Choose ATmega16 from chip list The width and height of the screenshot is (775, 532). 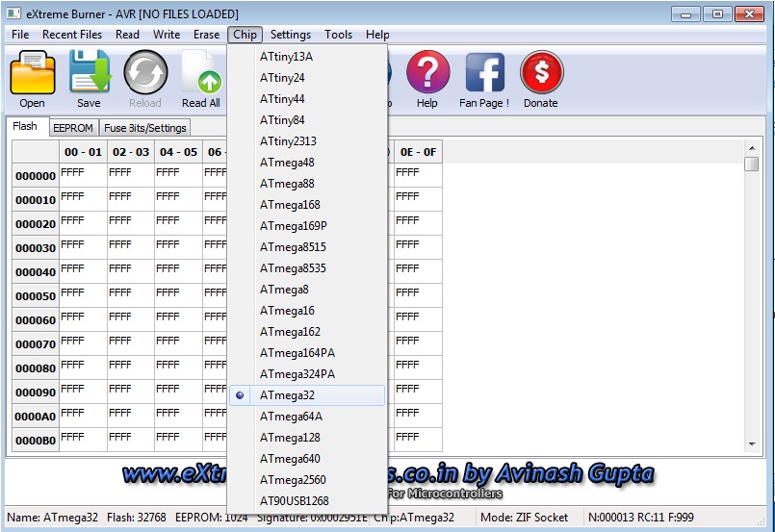coord(307,311)
